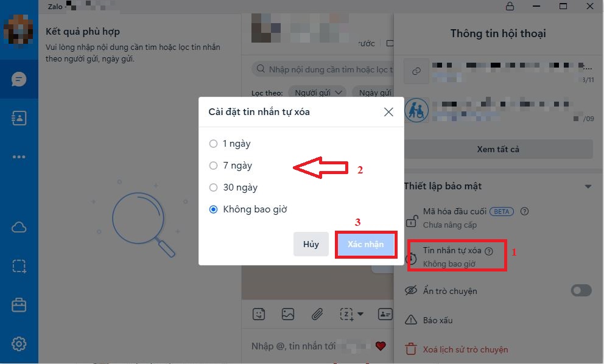Image resolution: width=604 pixels, height=364 pixels.
Task: Close the "Cài đặt tin nhắn tự xóa" dialog
Action: (388, 112)
